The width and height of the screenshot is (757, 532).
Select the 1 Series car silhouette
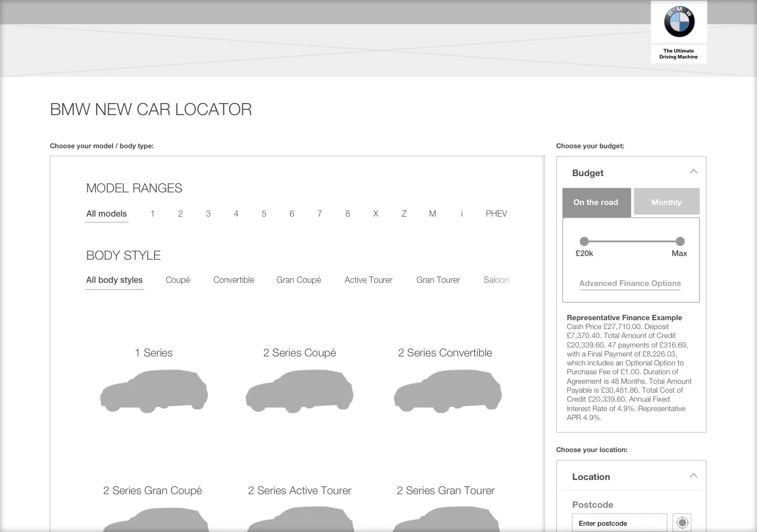154,391
